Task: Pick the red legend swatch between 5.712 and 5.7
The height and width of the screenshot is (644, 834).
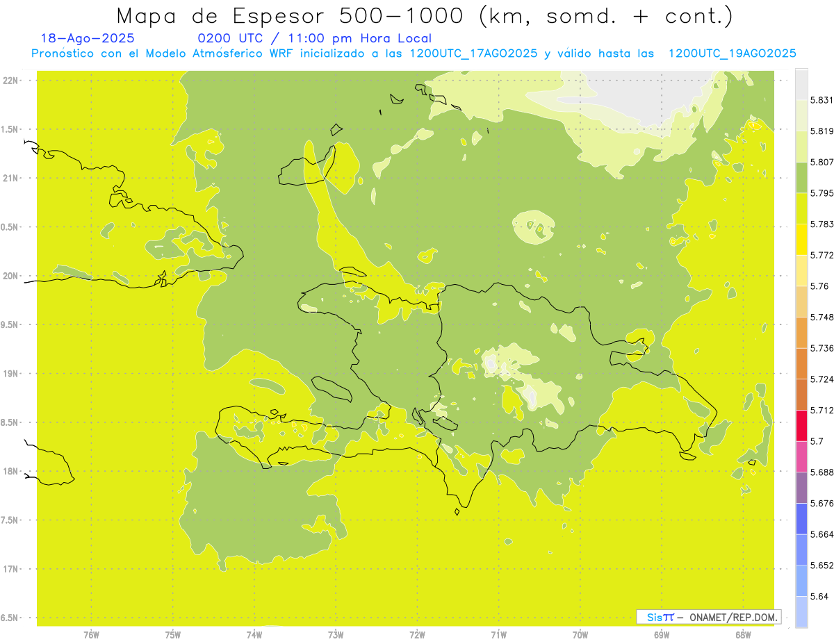Action: (801, 426)
